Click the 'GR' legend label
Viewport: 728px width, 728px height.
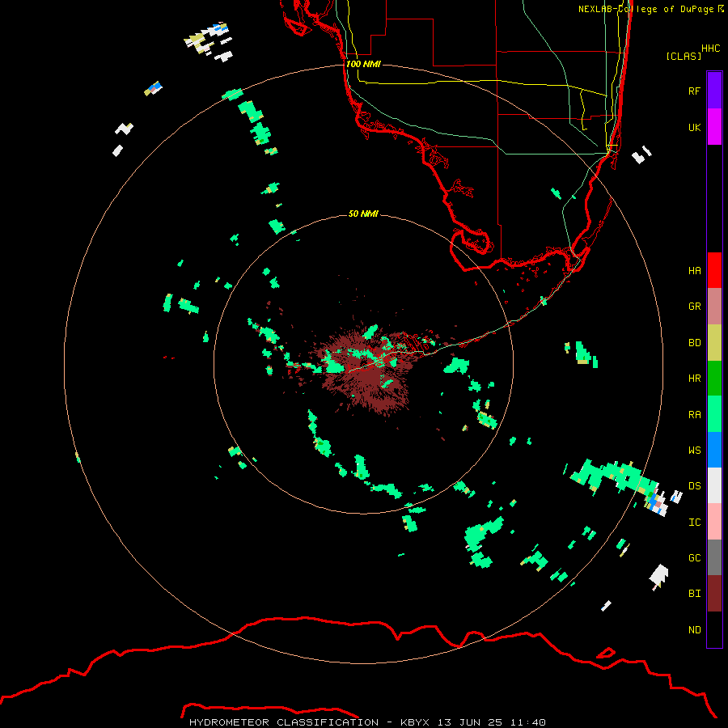click(694, 307)
